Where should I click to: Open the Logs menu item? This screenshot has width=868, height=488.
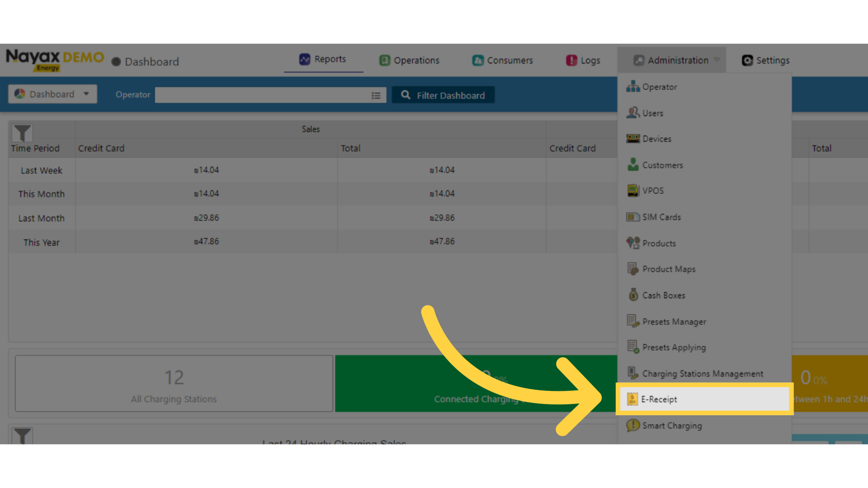pyautogui.click(x=583, y=60)
